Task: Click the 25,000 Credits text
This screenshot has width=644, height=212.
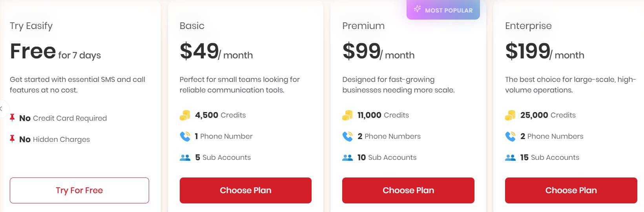Action: tap(548, 115)
